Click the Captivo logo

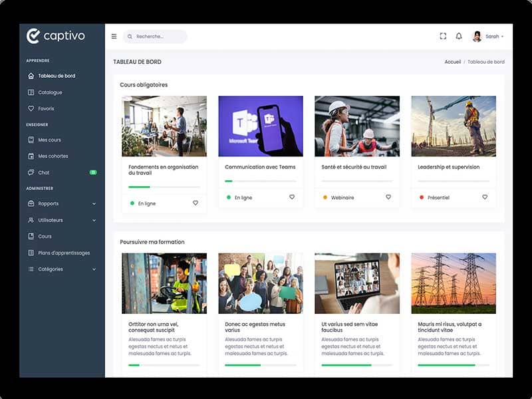pos(56,36)
